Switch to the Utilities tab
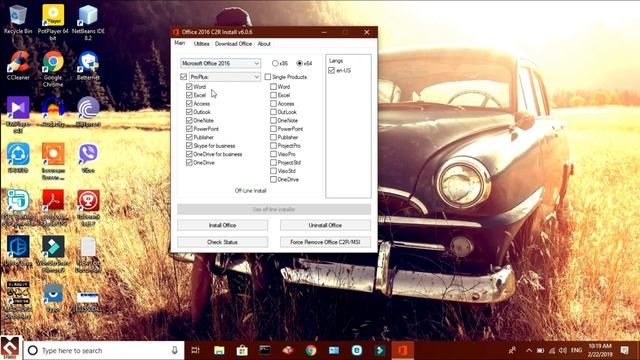 [x=201, y=44]
